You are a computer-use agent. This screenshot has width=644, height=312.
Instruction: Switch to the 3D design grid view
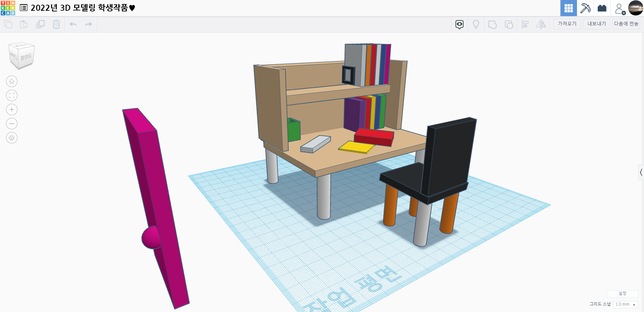[x=569, y=8]
